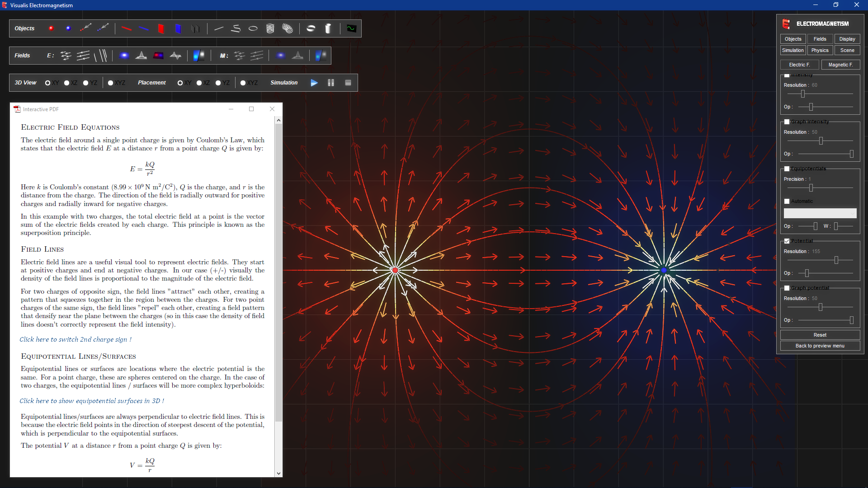Pause the simulation
868x488 pixels.
pyautogui.click(x=330, y=83)
